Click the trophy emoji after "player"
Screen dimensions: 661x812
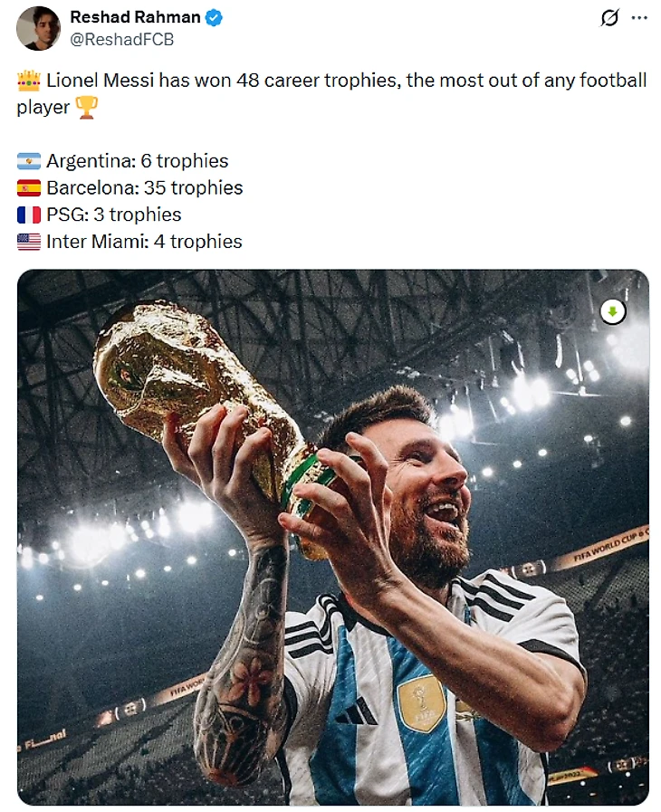click(86, 108)
